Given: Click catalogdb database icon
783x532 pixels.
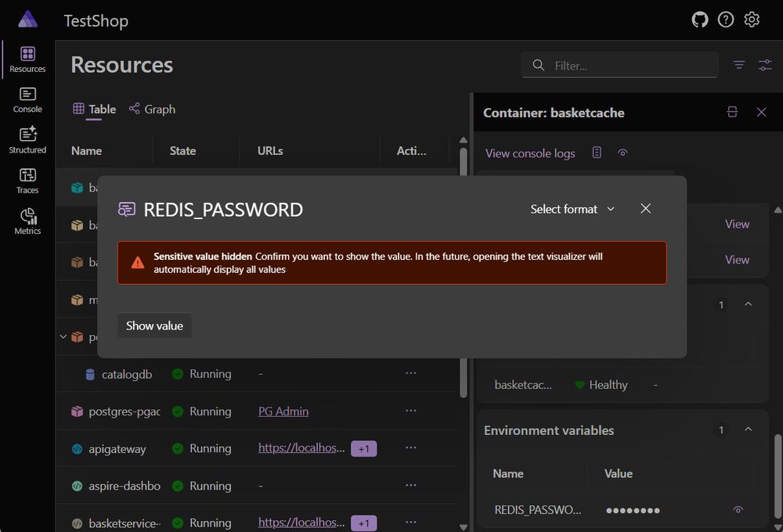Looking at the screenshot, I should 90,374.
